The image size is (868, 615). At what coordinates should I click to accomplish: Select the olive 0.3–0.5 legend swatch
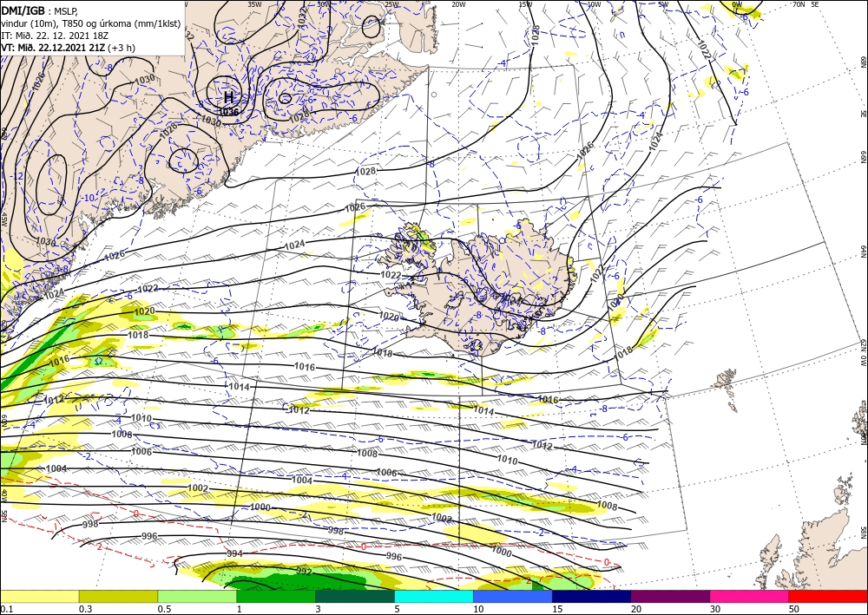pos(118,596)
